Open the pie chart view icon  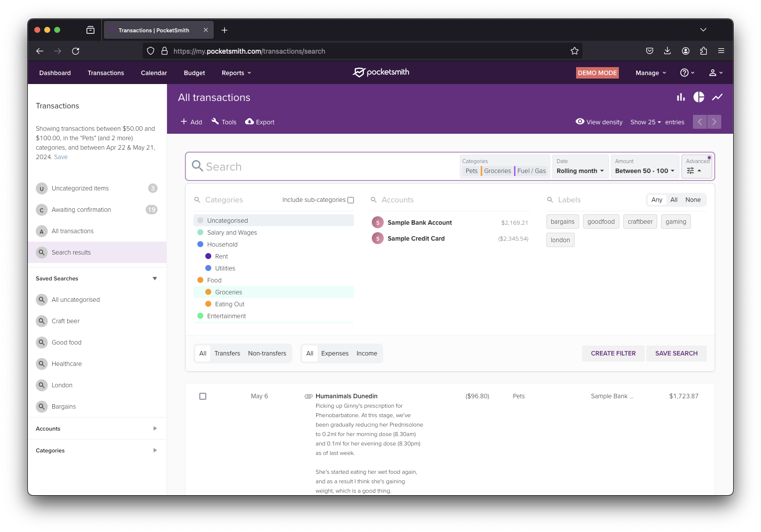tap(699, 97)
